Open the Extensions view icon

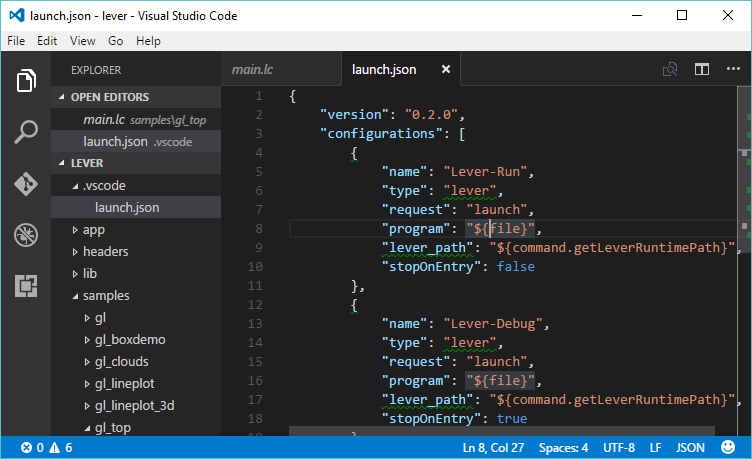pyautogui.click(x=26, y=287)
